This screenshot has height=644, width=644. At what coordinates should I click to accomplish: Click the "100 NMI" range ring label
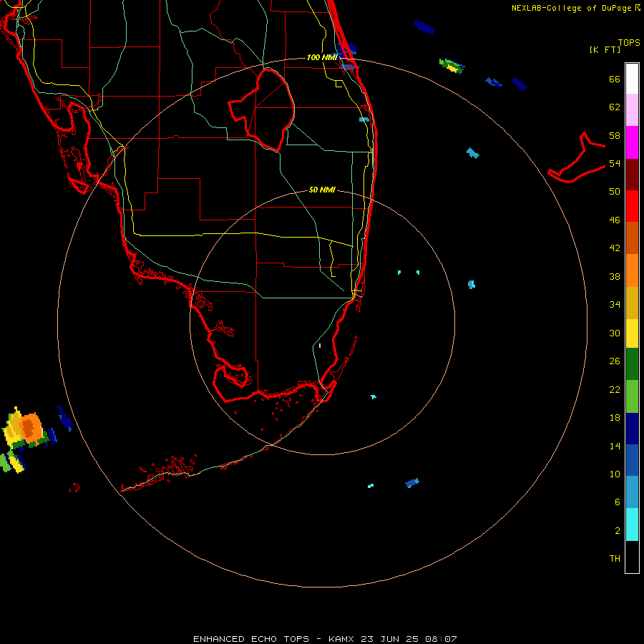click(x=322, y=57)
